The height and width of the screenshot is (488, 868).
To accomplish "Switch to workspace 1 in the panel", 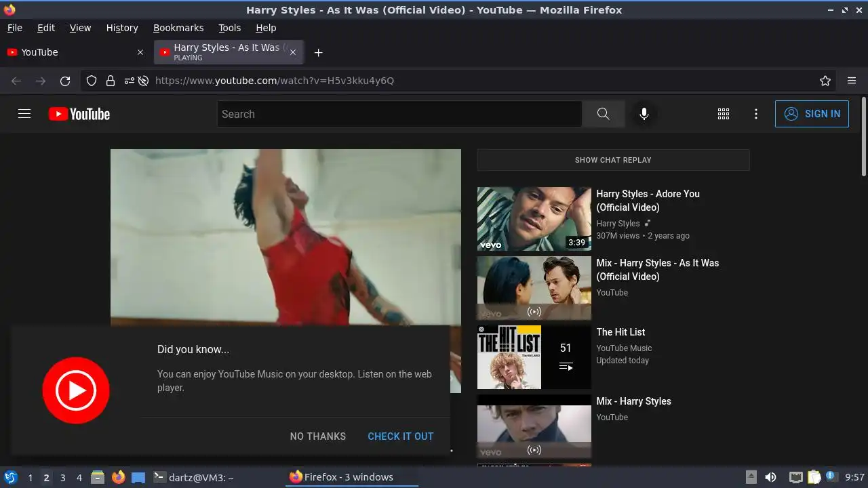I will (30, 478).
